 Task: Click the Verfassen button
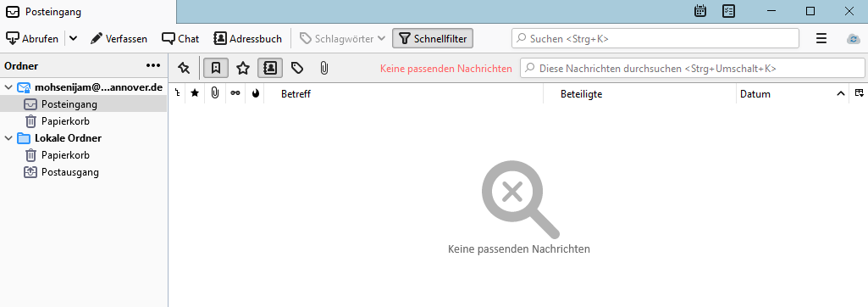(x=119, y=39)
